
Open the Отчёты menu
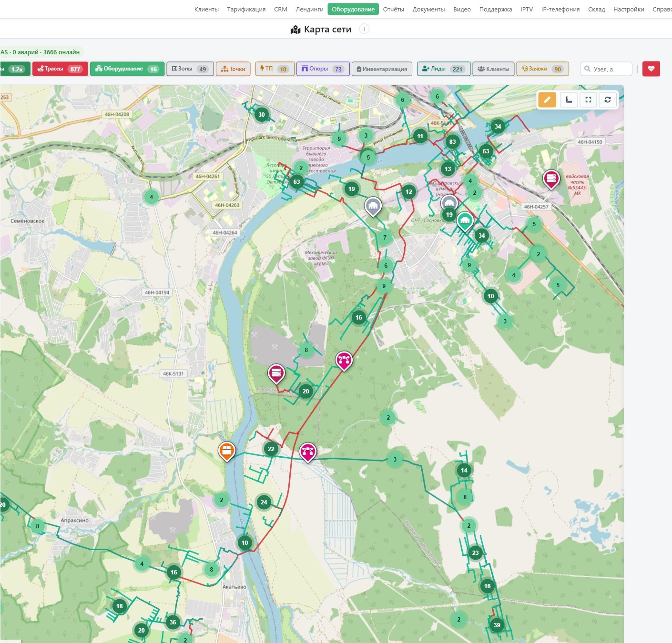[394, 9]
